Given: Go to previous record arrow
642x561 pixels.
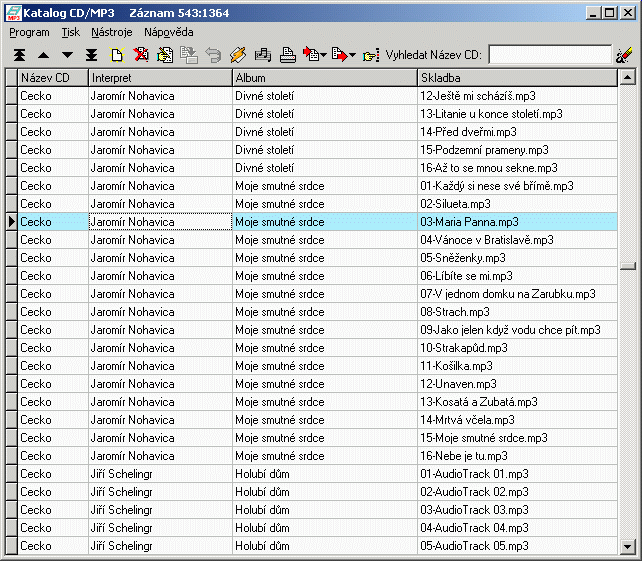Looking at the screenshot, I should [x=43, y=55].
